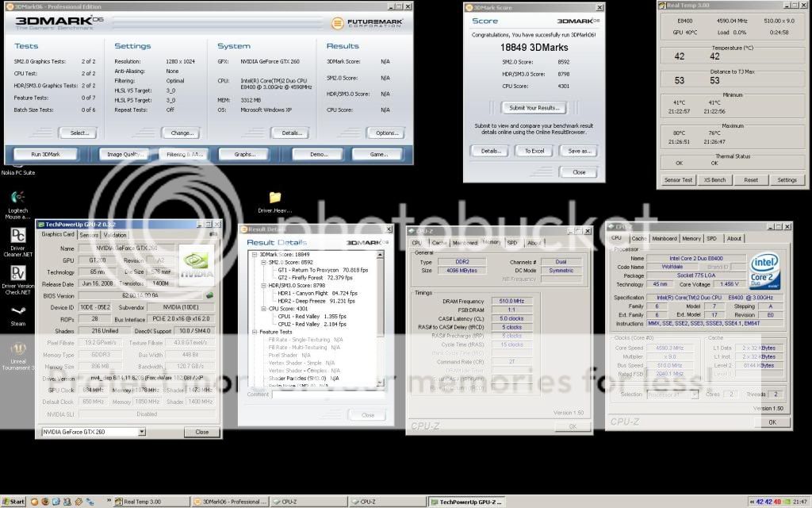Select the Driver Version Check.NET desktop icon
Image resolution: width=812 pixels, height=508 pixels.
(18, 273)
